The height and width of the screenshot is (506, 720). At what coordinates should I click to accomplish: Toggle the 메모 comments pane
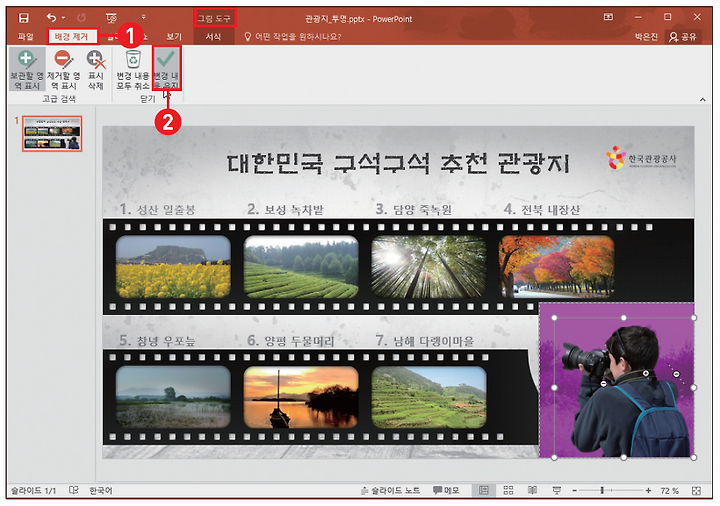tap(446, 491)
